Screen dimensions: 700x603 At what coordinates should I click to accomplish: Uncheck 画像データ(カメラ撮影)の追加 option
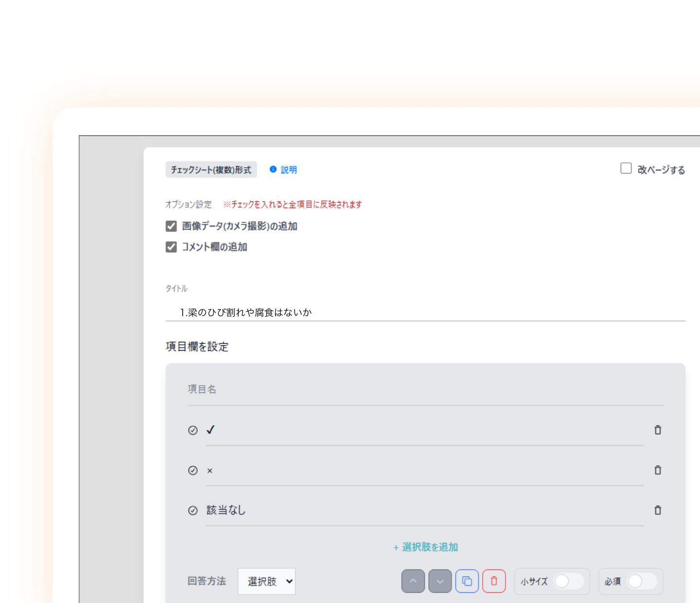(171, 226)
